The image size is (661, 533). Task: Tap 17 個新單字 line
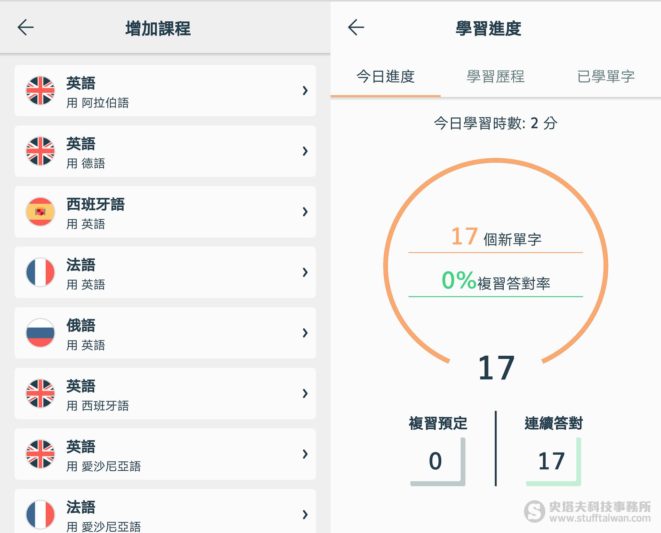point(496,237)
